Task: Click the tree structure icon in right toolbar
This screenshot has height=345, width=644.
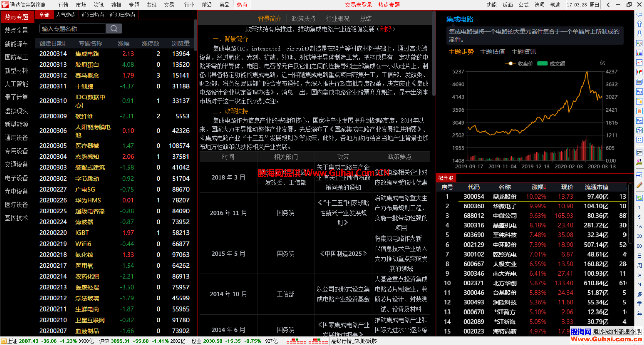Action: click(x=639, y=101)
